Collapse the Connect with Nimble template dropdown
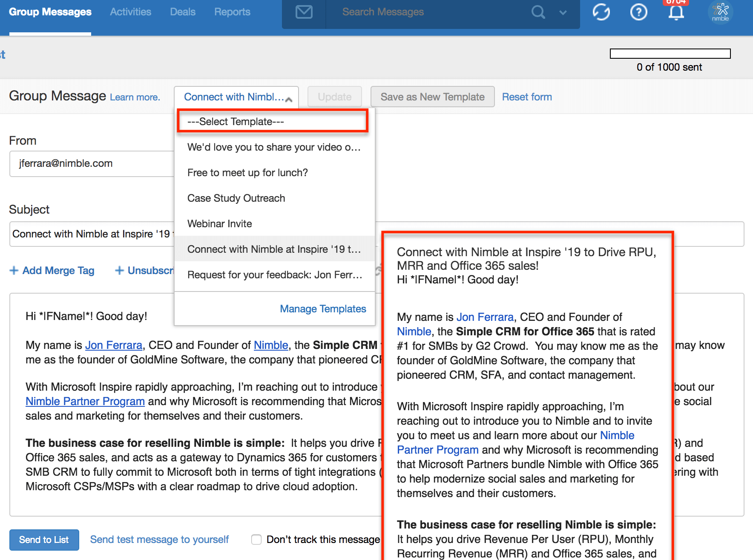 [236, 97]
